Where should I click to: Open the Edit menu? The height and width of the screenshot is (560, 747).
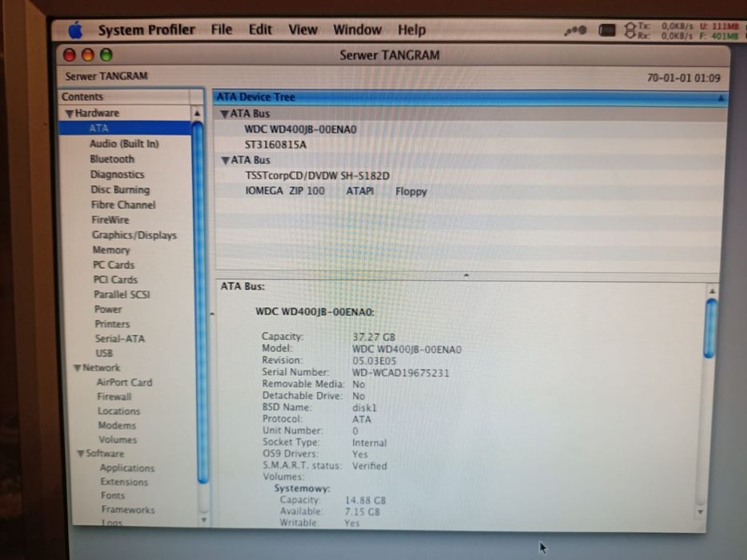pos(260,30)
